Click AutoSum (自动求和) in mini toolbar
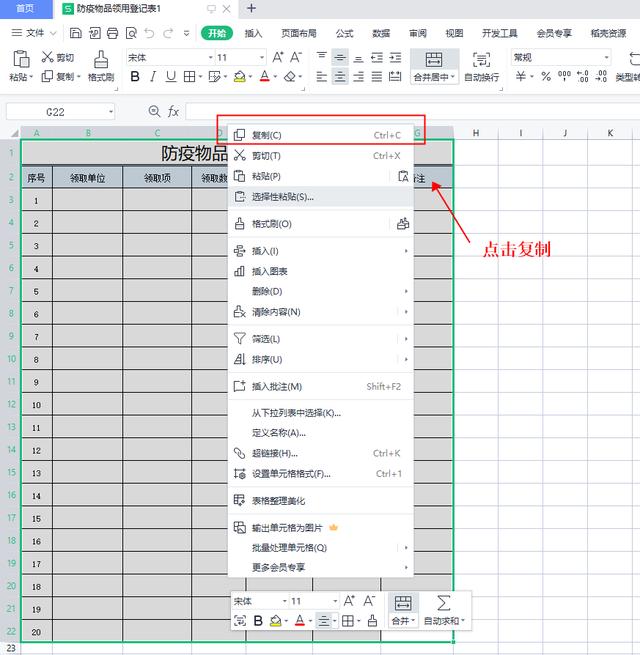The width and height of the screenshot is (640, 655). [444, 611]
